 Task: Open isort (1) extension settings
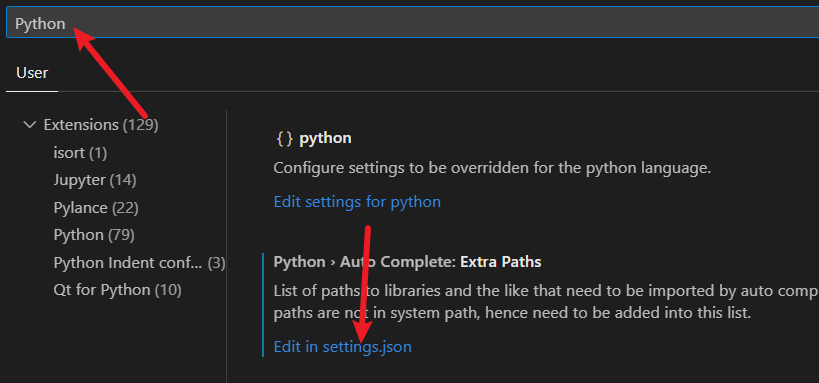pos(80,153)
